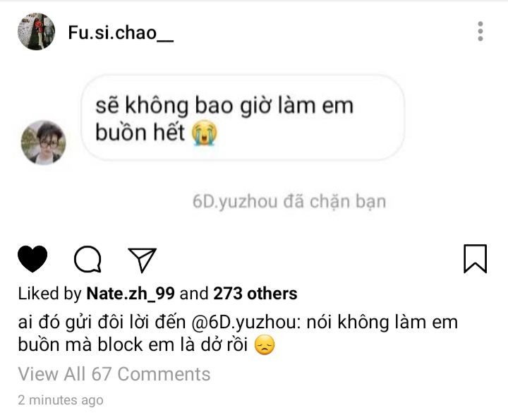View Nate.zh_99 profile from likes

[131, 294]
